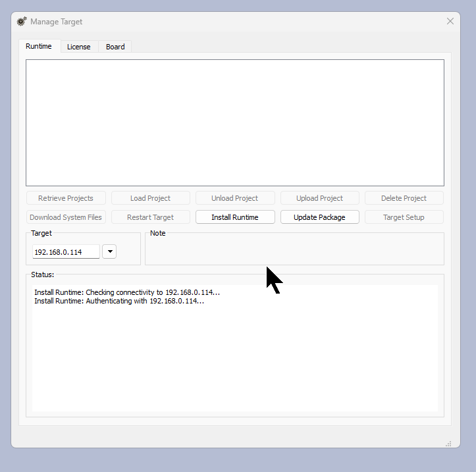Screen dimensions: 476x472
Task: Start Install Runtime
Action: click(234, 217)
